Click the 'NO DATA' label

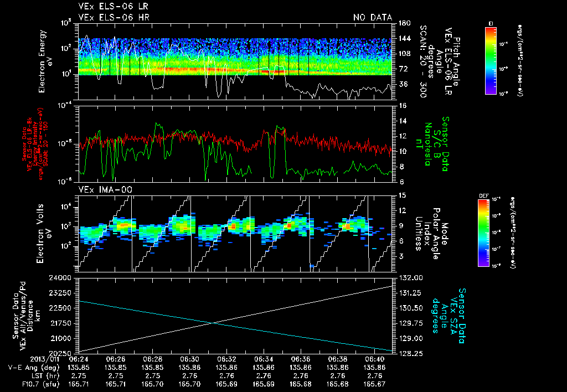(373, 17)
